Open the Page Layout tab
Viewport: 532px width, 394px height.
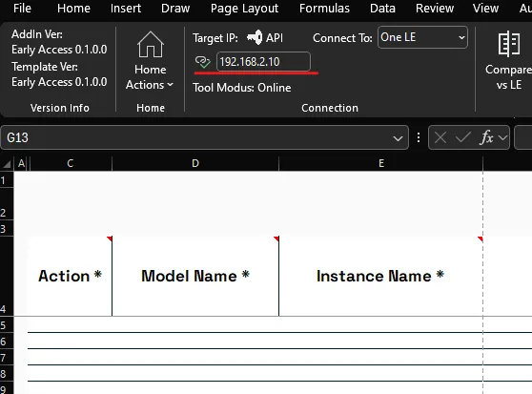(244, 9)
